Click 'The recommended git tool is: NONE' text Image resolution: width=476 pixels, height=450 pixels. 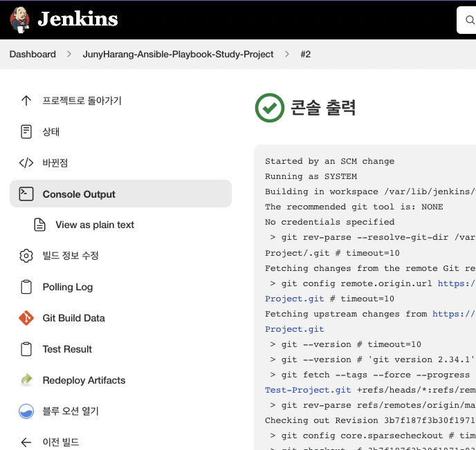coord(354,207)
